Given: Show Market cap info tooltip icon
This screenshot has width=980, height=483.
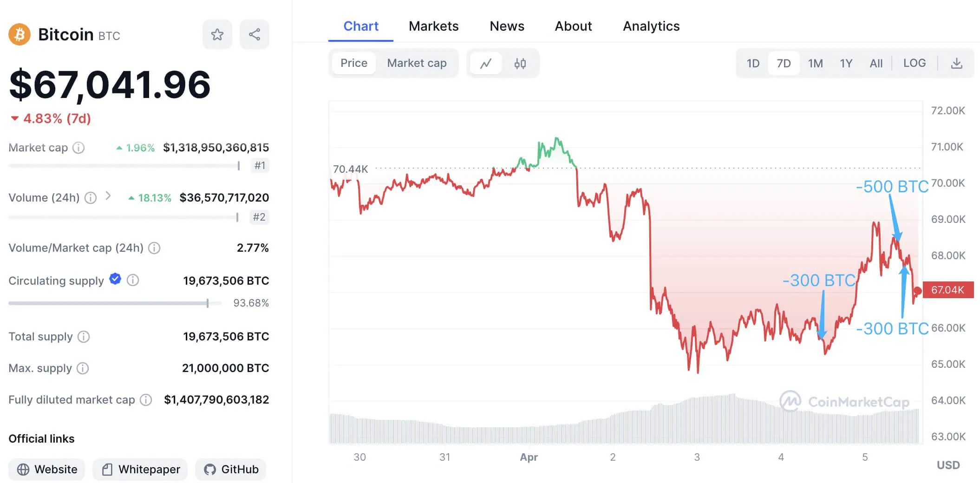Looking at the screenshot, I should pos(79,148).
